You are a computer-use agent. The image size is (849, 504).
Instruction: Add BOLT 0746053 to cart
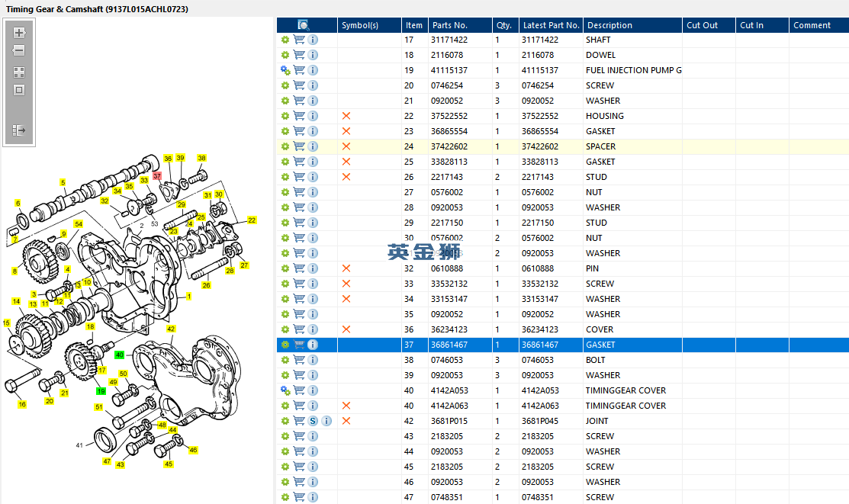299,359
